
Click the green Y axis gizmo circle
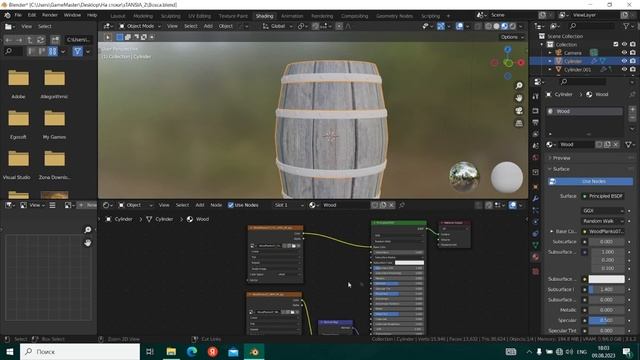tap(508, 63)
